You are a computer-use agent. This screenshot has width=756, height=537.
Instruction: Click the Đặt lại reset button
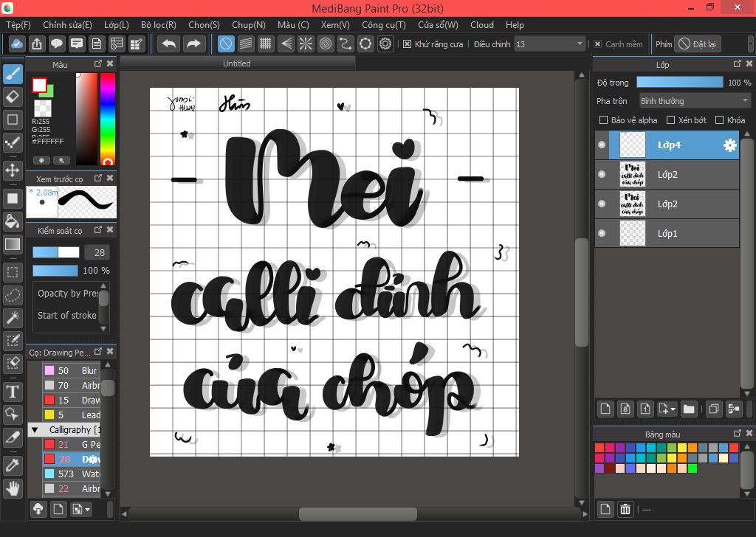coord(697,44)
